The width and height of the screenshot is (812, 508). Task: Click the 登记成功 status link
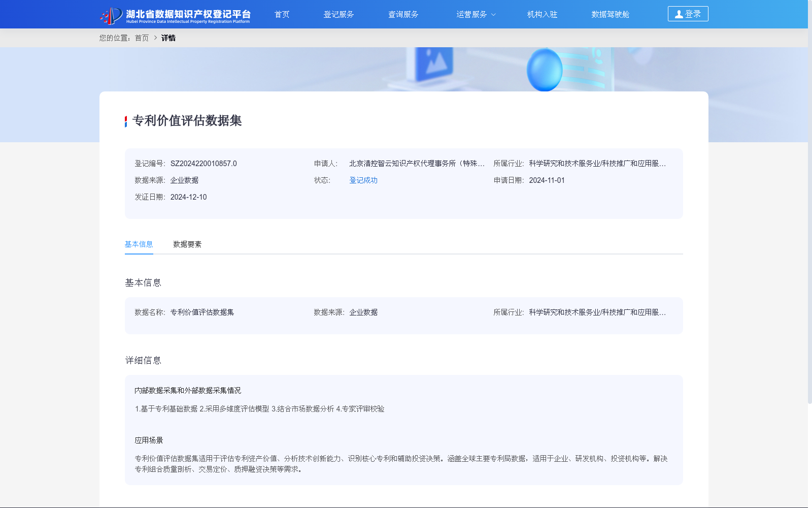point(363,180)
